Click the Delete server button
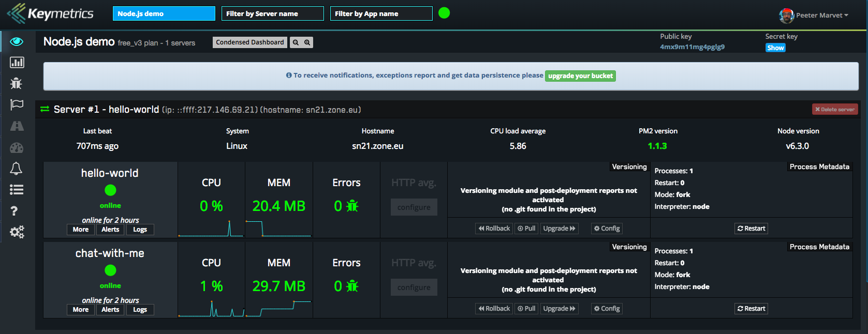This screenshot has width=868, height=334. (835, 109)
